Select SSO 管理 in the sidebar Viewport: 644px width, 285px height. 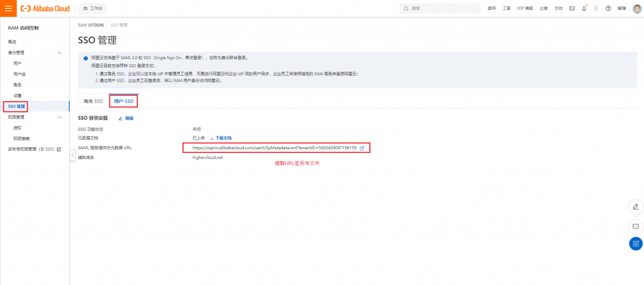click(x=16, y=106)
